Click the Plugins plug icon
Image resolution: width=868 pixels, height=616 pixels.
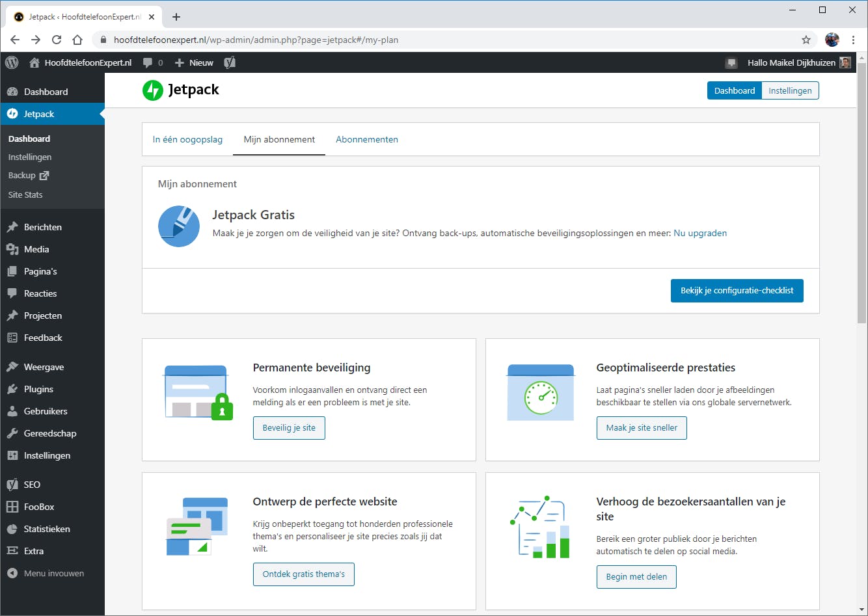pos(12,389)
